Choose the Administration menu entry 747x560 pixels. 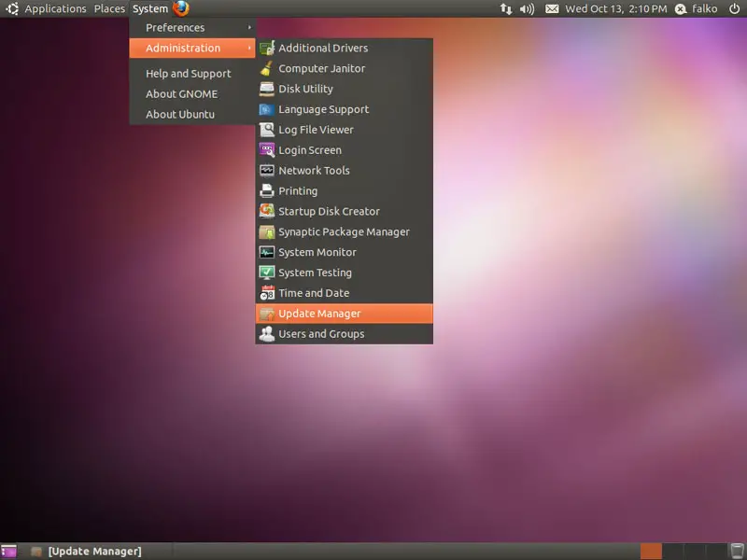(192, 49)
